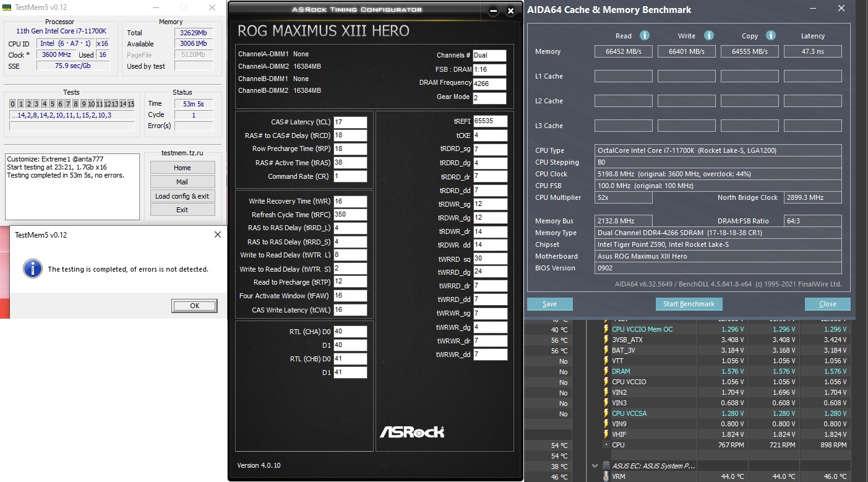Click the info icon next to Read
868x482 pixels.
(x=645, y=36)
